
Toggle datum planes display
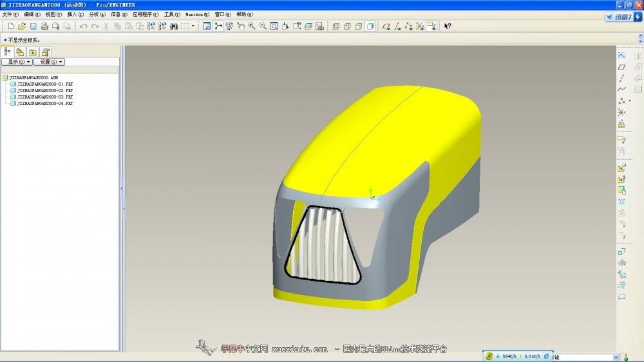(386, 26)
